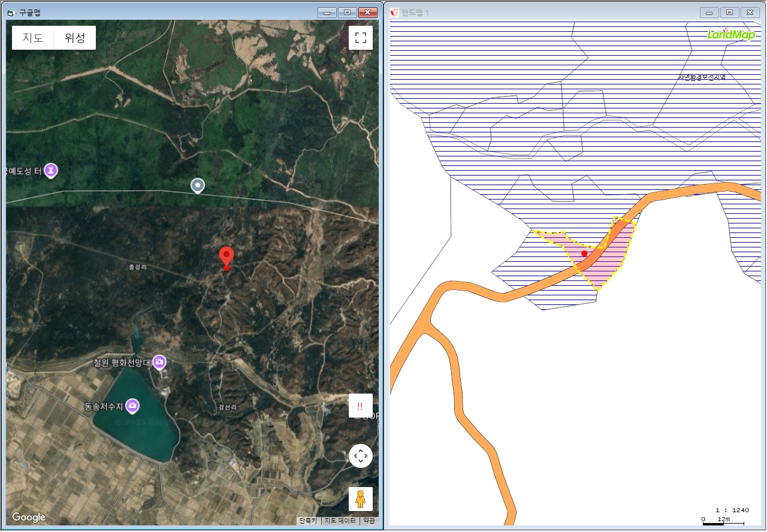Click the 지도 데이터 link
This screenshot has height=532, width=767.
point(340,521)
